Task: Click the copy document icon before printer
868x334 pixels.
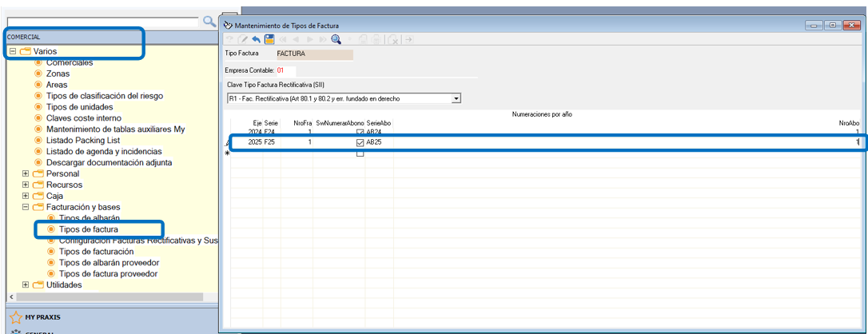Action: coord(363,39)
